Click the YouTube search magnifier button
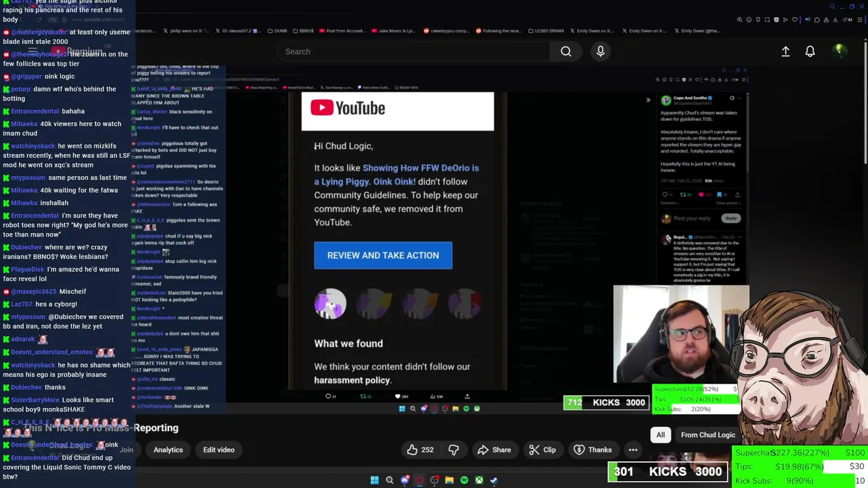868x488 pixels. pos(566,52)
